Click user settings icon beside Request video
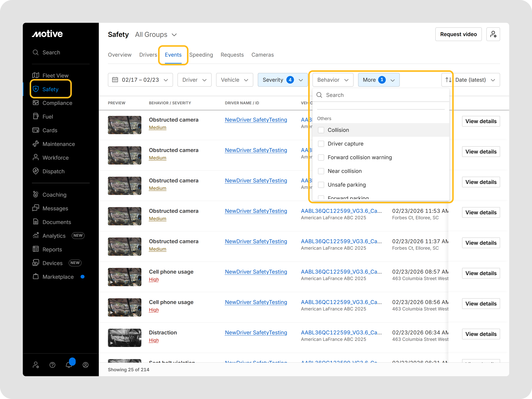 pyautogui.click(x=493, y=34)
